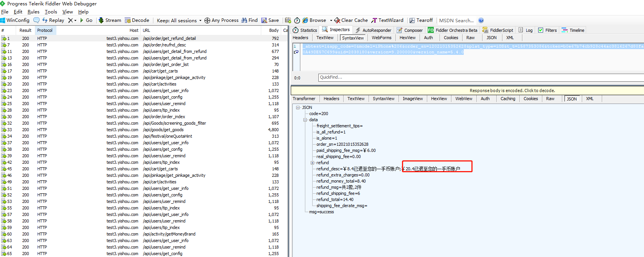Click the camera screenshot icon
The width and height of the screenshot is (644, 257).
288,20
